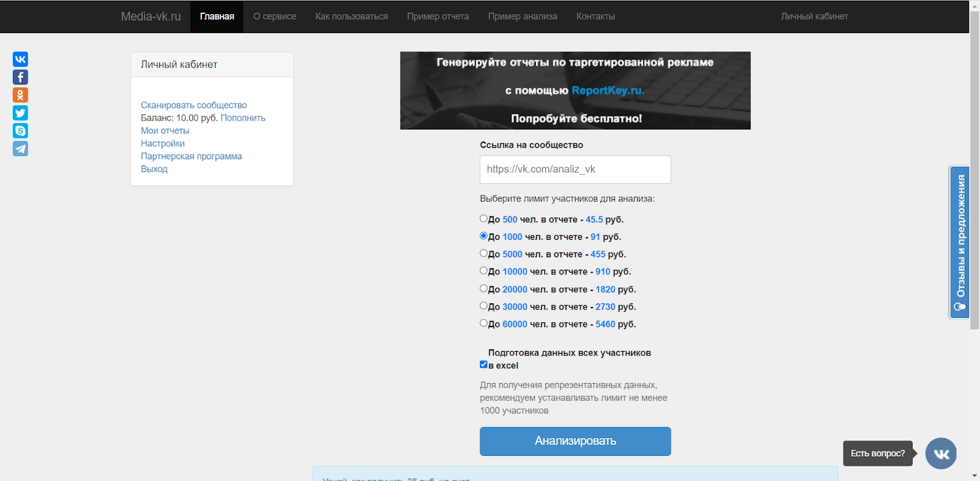Select limit of 30000 participants
This screenshot has height=481, width=980.
click(x=484, y=305)
